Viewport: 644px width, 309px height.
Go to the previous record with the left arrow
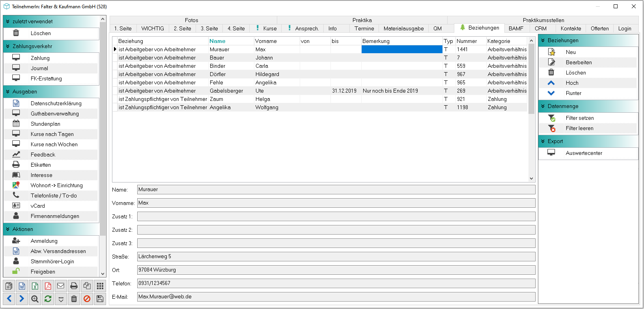point(9,299)
